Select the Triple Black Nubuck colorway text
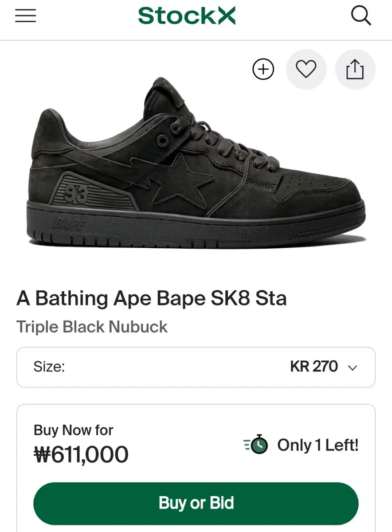 click(x=92, y=327)
